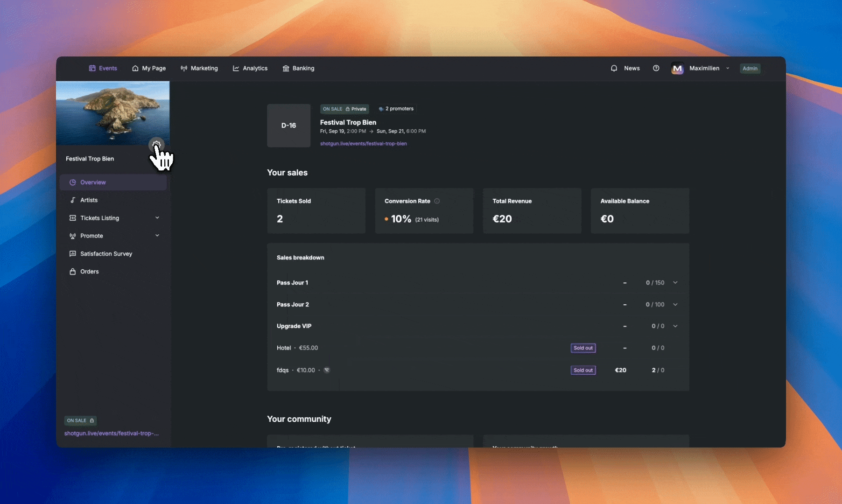Click the Orders bag icon

pos(72,272)
